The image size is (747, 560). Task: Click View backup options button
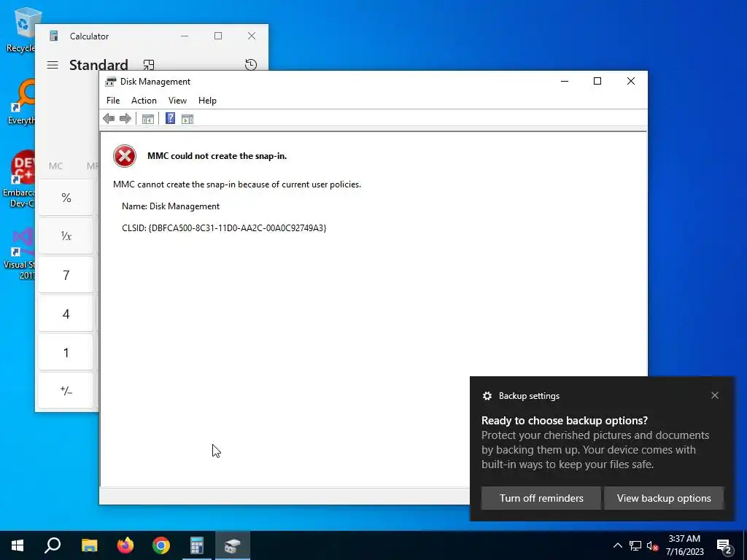[x=664, y=498]
